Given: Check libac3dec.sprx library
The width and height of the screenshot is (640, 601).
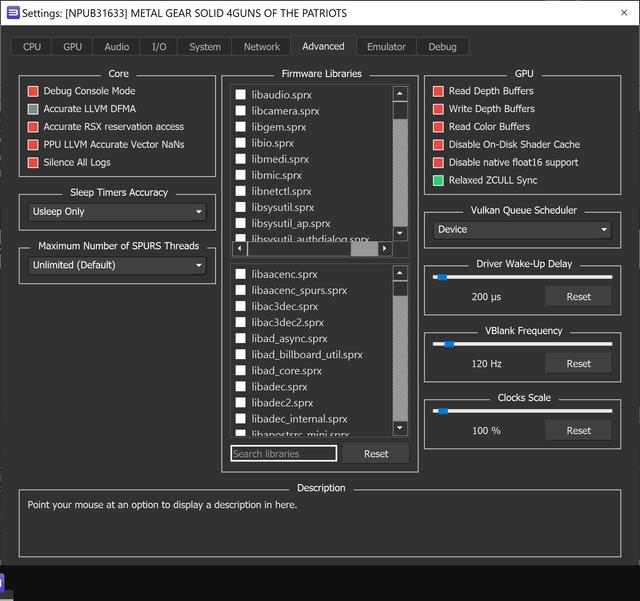Looking at the screenshot, I should [240, 306].
